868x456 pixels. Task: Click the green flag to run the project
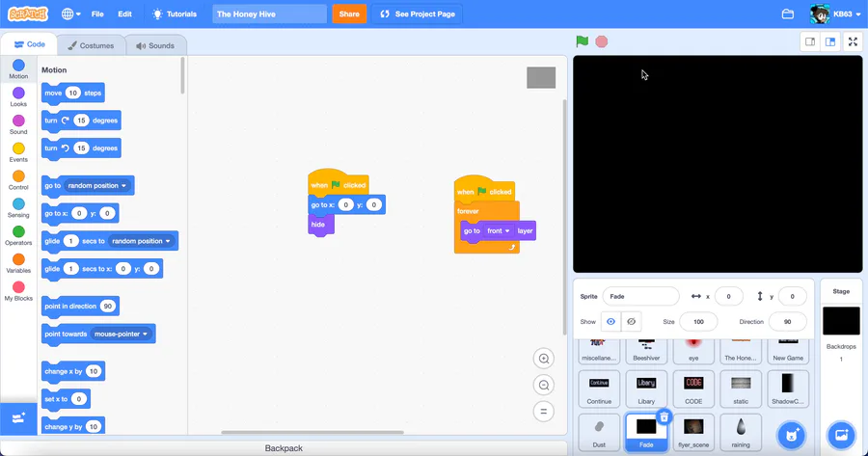click(x=582, y=41)
